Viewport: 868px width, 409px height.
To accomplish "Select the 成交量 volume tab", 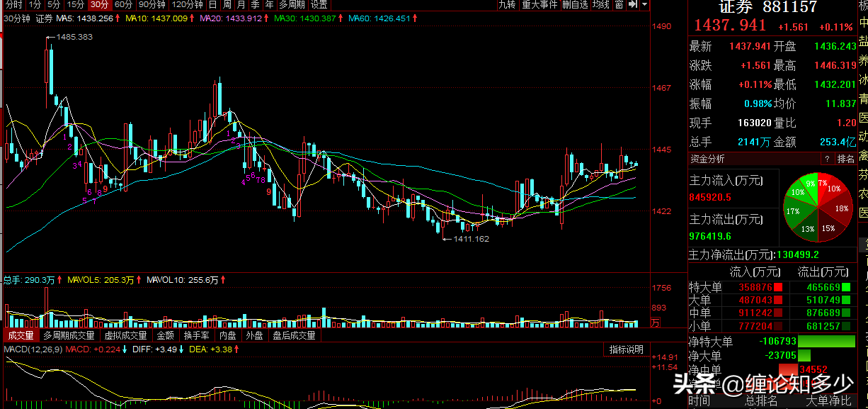I will 20,335.
